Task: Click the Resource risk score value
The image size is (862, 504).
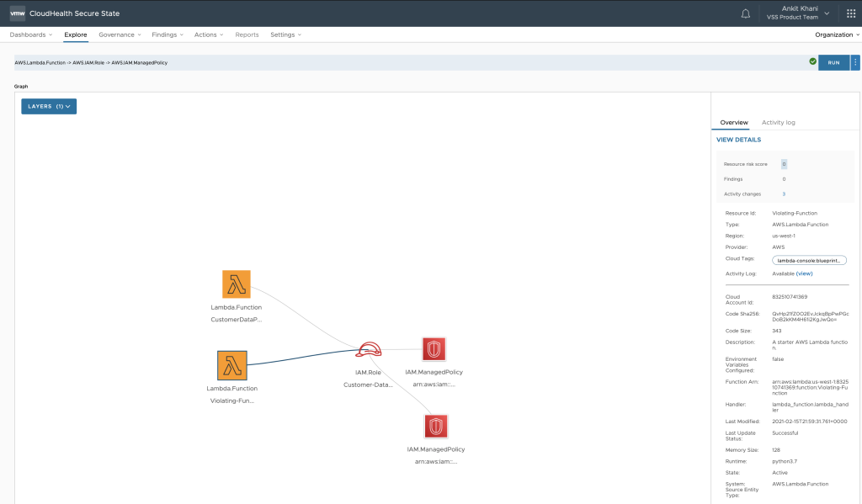Action: pyautogui.click(x=784, y=164)
